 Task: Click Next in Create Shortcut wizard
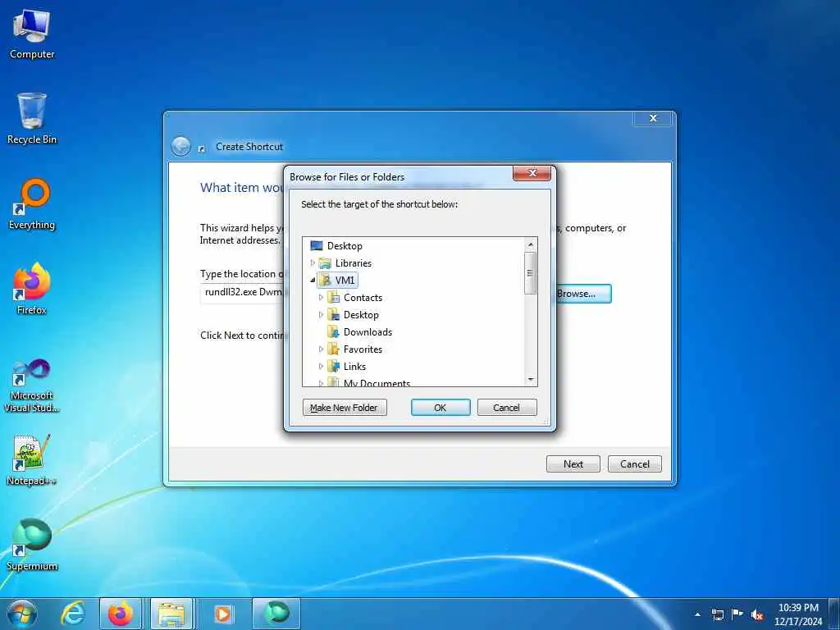[573, 464]
